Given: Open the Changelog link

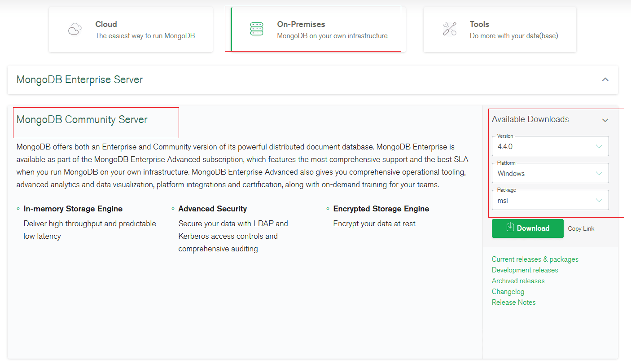Looking at the screenshot, I should tap(508, 292).
